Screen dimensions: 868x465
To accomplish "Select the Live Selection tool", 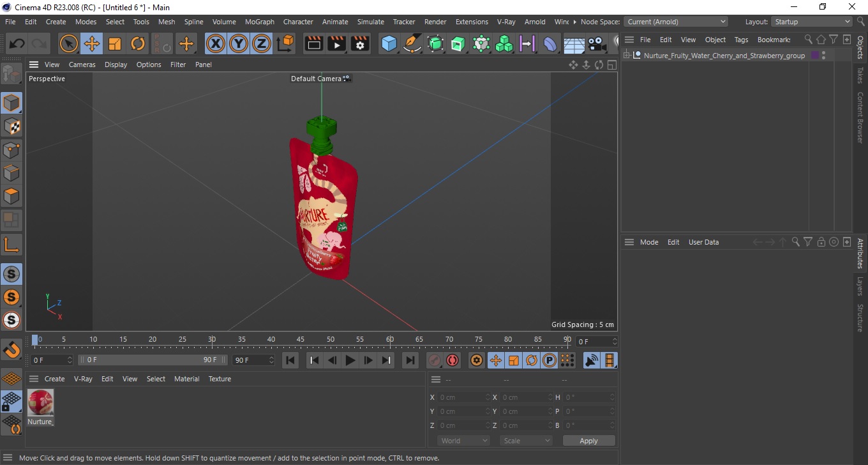I will coord(69,44).
